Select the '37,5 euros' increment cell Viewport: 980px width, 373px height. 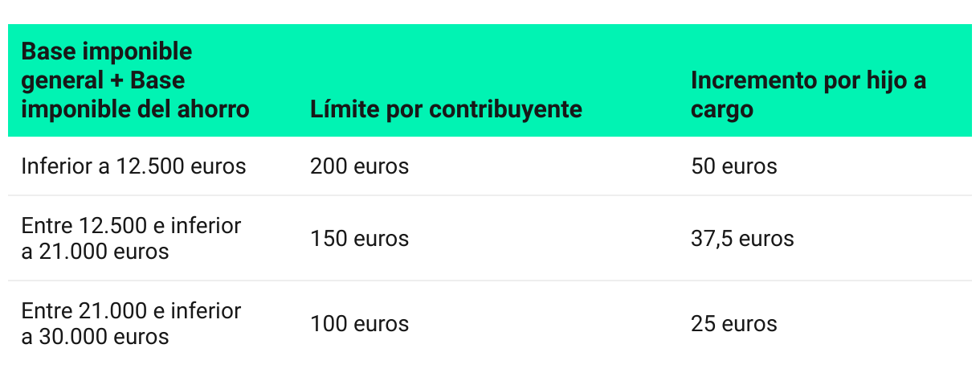(x=742, y=239)
